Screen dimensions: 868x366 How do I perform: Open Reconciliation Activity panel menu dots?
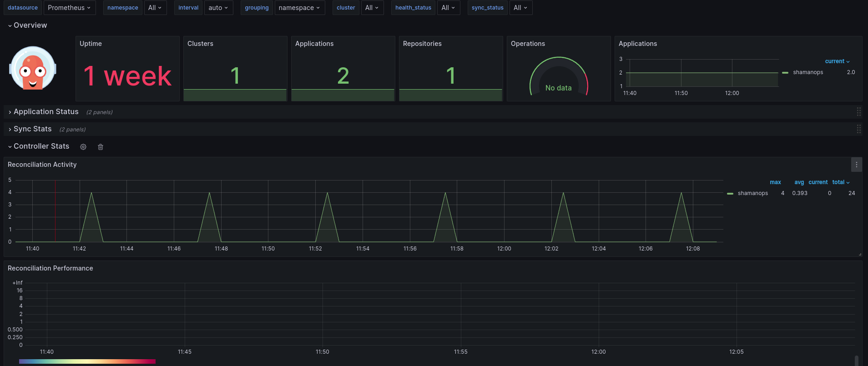pyautogui.click(x=857, y=165)
